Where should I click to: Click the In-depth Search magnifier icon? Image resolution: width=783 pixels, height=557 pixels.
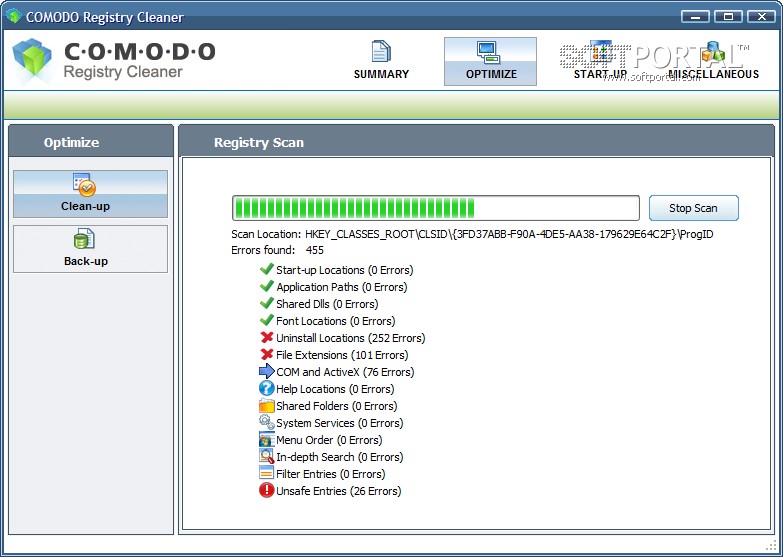(267, 456)
